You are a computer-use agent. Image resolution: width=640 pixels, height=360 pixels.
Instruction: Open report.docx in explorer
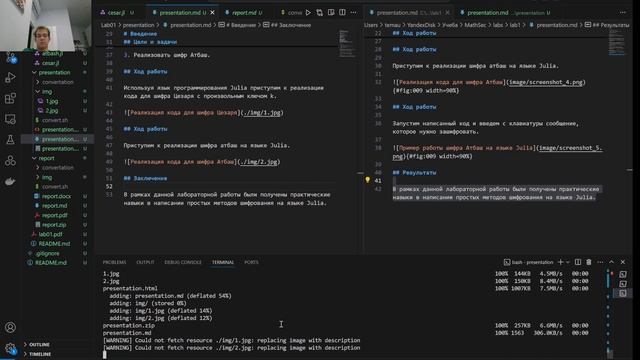point(56,196)
